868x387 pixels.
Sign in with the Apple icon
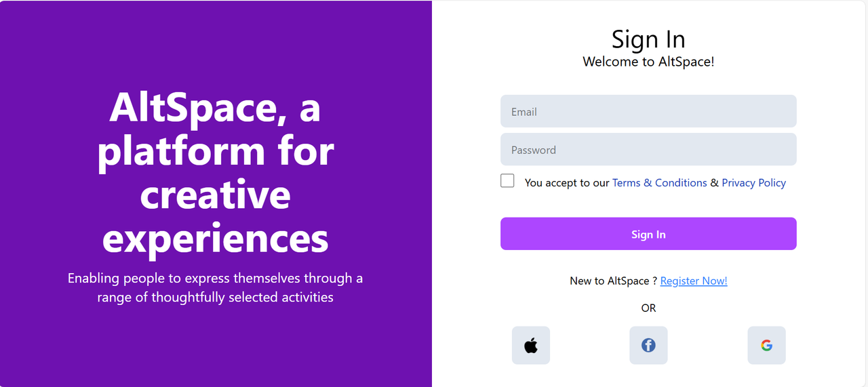[x=531, y=346]
